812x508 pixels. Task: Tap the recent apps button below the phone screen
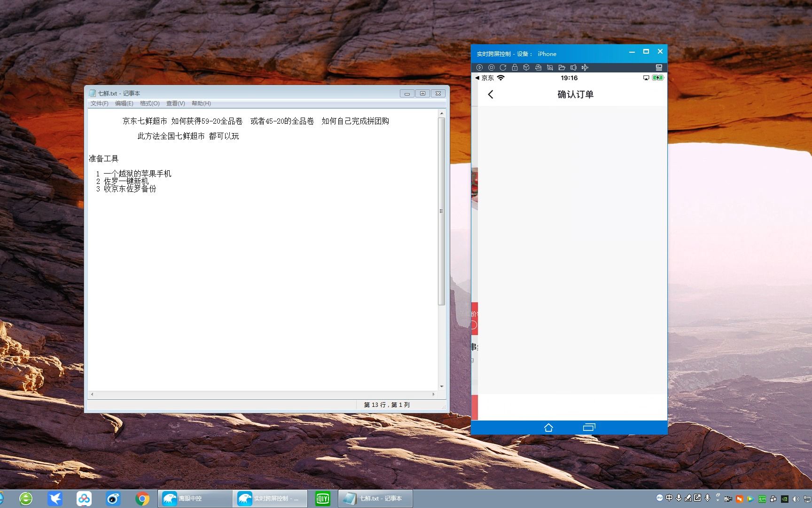click(x=589, y=427)
